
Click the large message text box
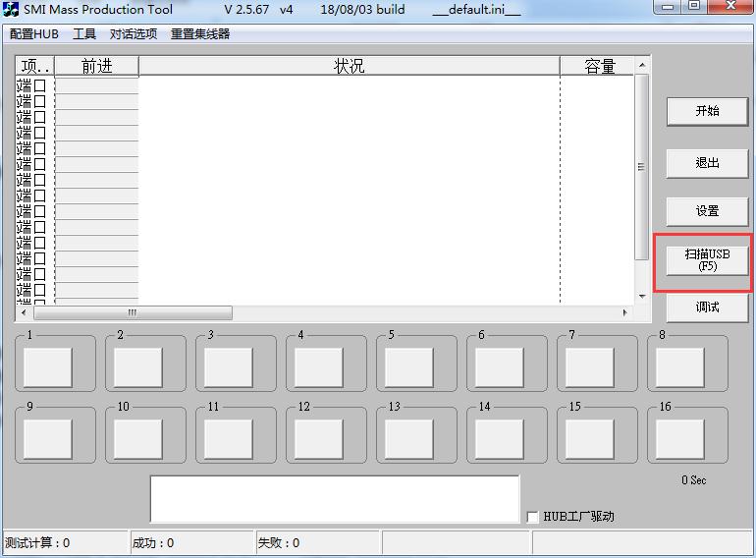click(x=335, y=499)
